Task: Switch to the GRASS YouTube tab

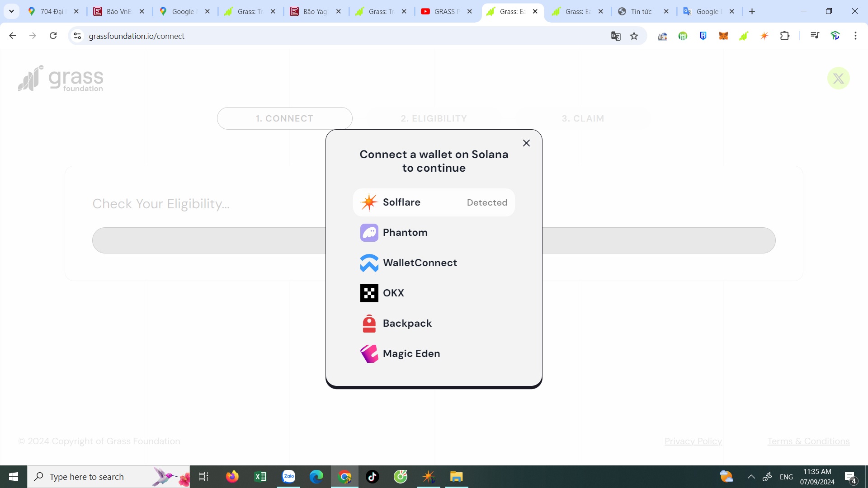Action: coord(445,11)
